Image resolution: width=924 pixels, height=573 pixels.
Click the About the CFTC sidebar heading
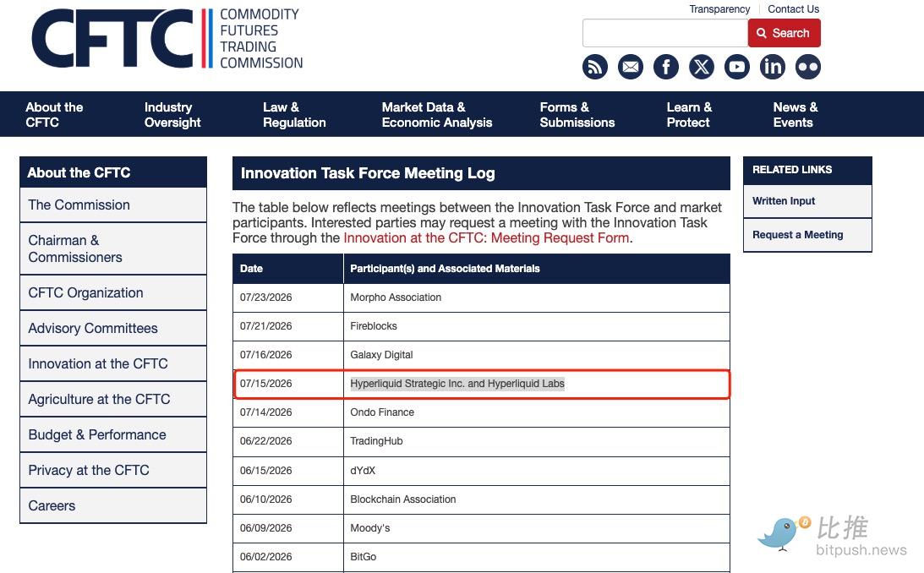coord(79,172)
